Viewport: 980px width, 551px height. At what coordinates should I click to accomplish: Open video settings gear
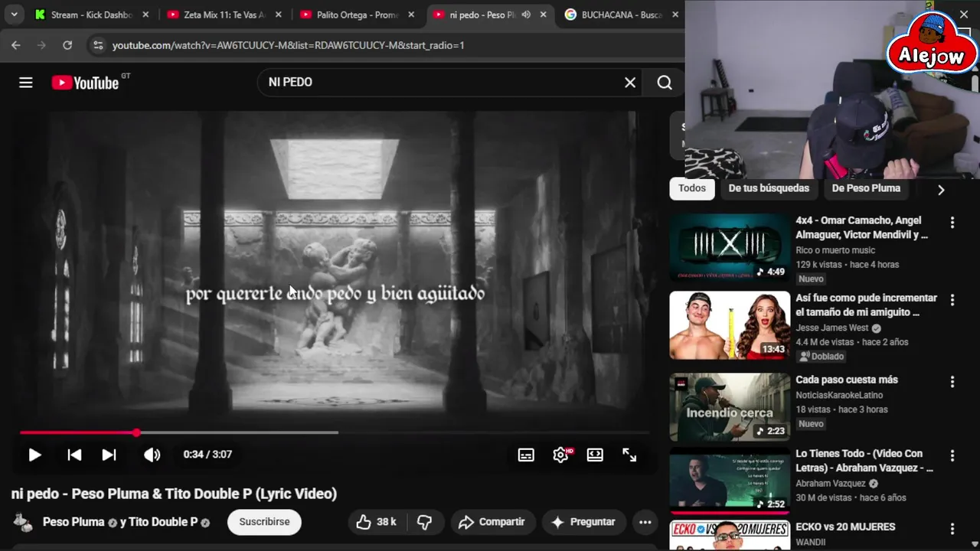tap(561, 455)
